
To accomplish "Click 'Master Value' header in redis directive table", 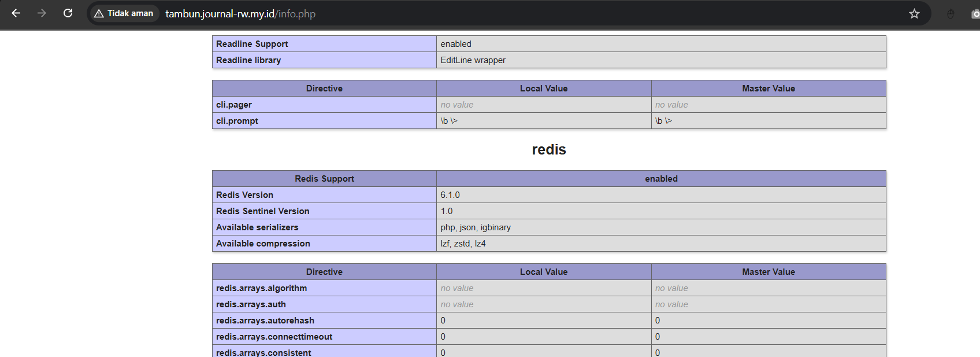I will (768, 272).
